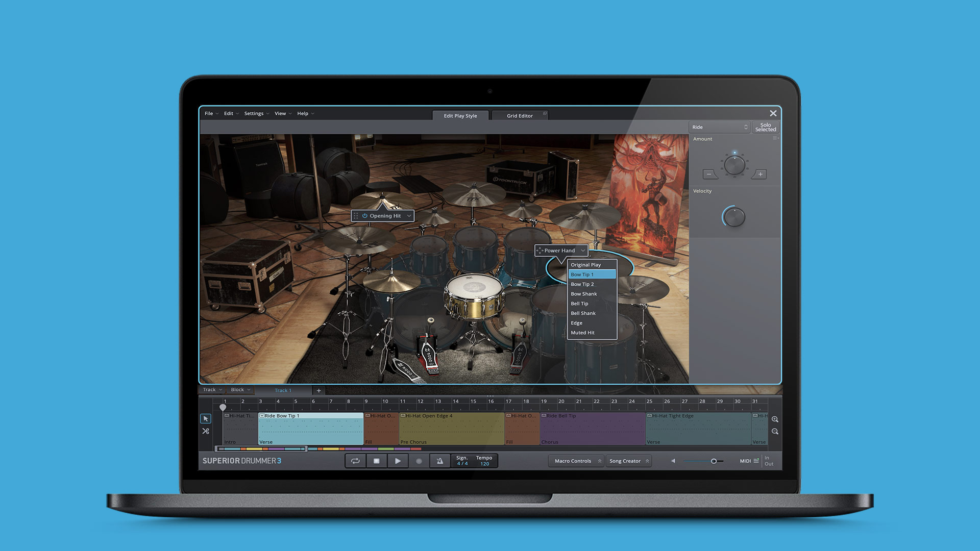The image size is (980, 551).
Task: Open the Ride instrument selector
Action: [x=719, y=127]
